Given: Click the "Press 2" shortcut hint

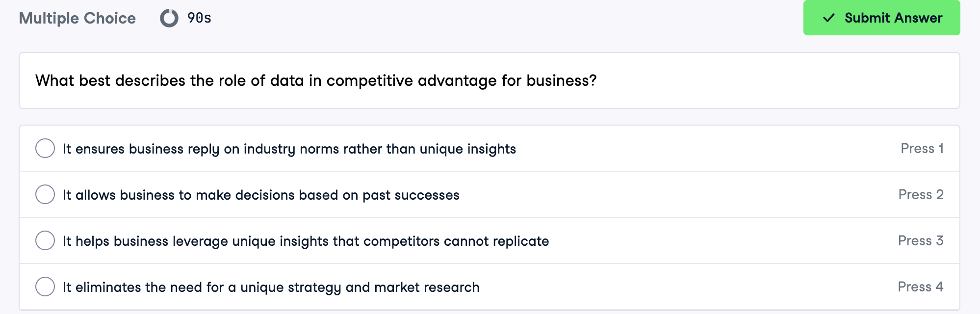Looking at the screenshot, I should (x=921, y=194).
